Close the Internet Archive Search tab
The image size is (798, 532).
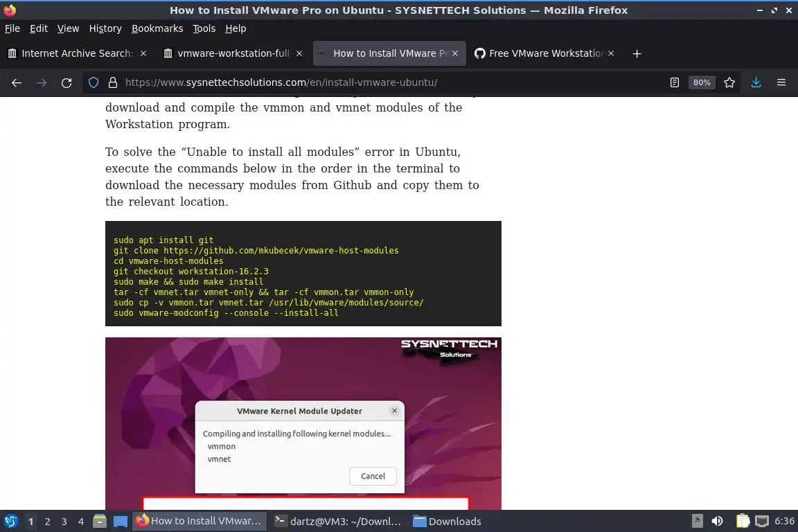click(143, 53)
